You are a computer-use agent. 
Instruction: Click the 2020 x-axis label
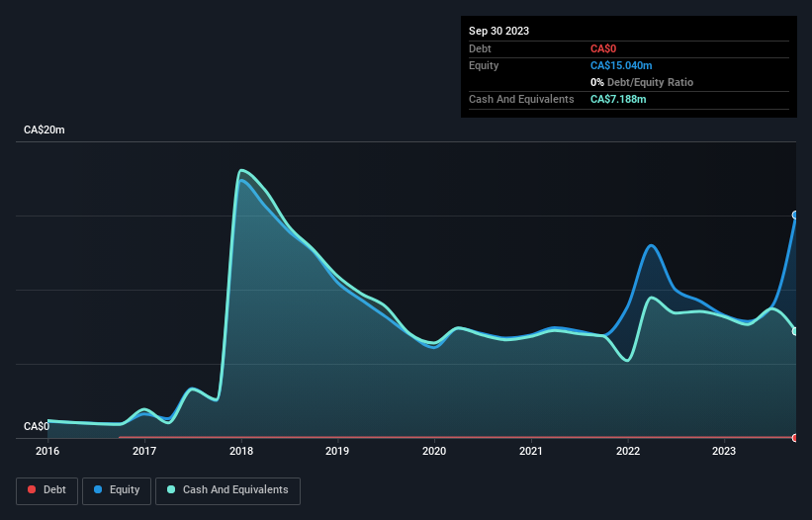[x=434, y=451]
